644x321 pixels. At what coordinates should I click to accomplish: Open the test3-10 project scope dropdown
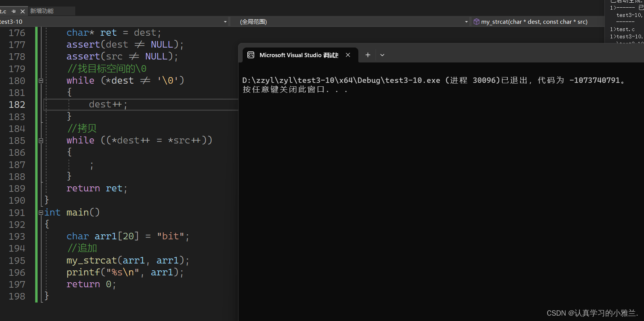coord(225,22)
